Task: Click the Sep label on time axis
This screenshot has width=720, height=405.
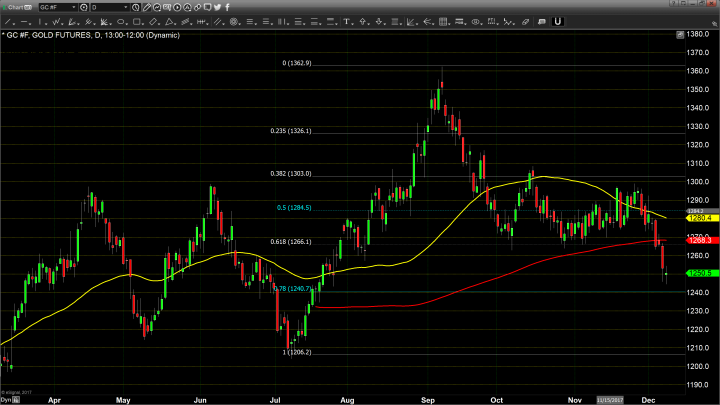Action: 428,400
